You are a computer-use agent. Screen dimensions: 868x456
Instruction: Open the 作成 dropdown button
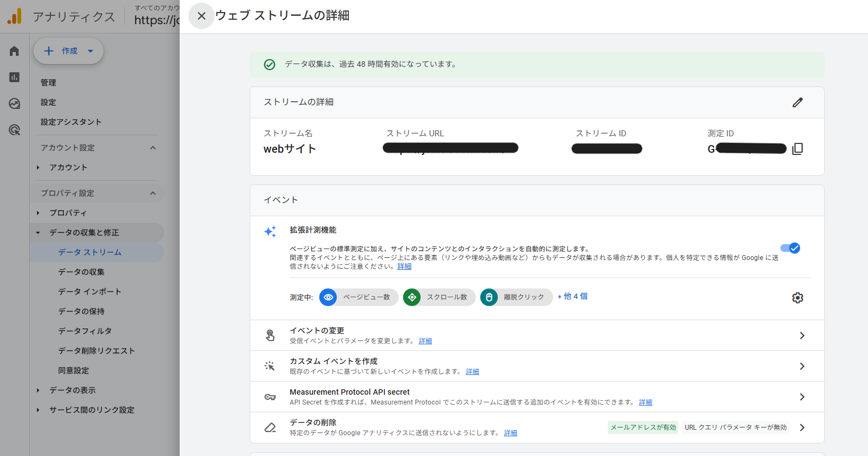tap(68, 51)
